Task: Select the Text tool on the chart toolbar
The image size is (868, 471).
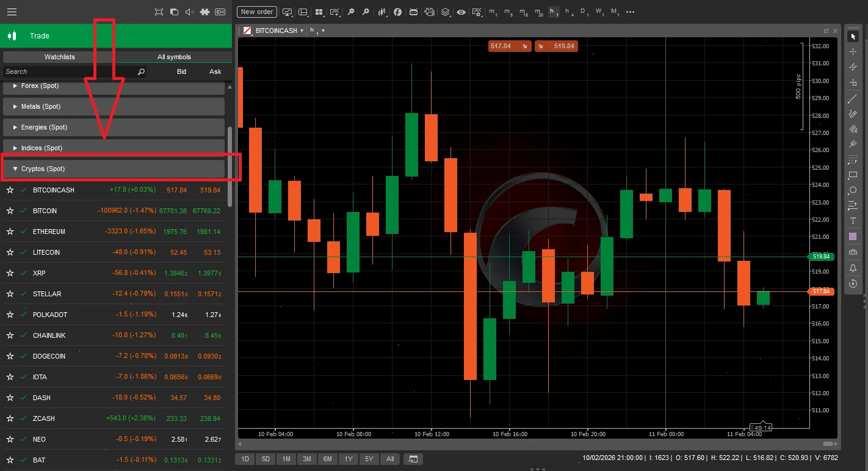Action: point(853,221)
